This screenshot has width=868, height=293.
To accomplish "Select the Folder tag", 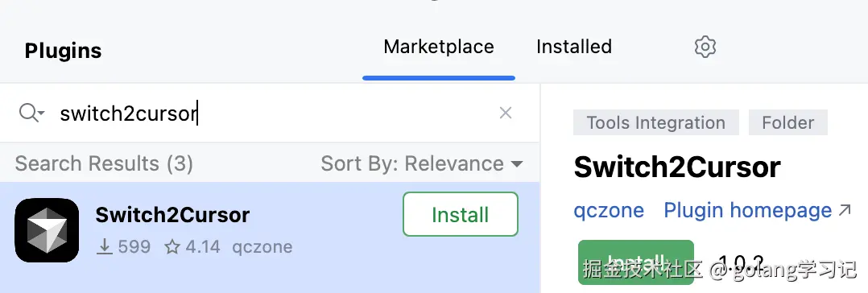I will [788, 122].
